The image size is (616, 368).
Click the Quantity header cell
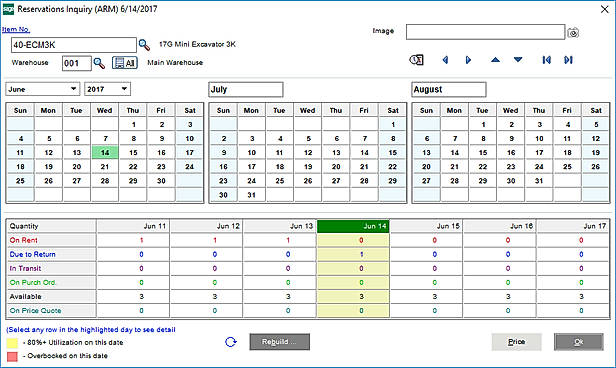tap(51, 226)
